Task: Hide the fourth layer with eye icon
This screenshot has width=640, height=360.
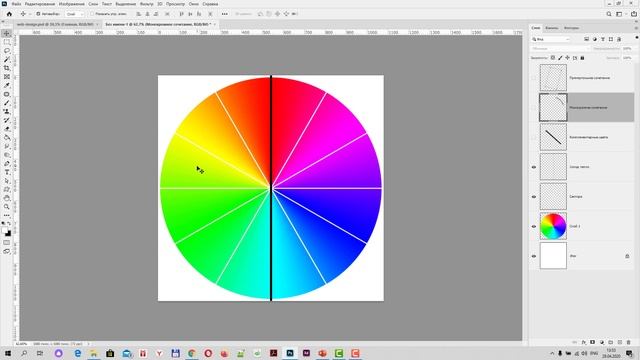Action: pyautogui.click(x=533, y=167)
